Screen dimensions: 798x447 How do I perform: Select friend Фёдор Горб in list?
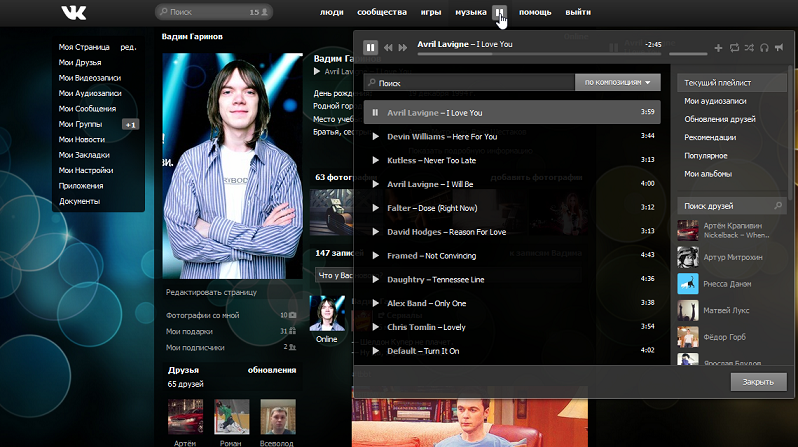coord(731,337)
